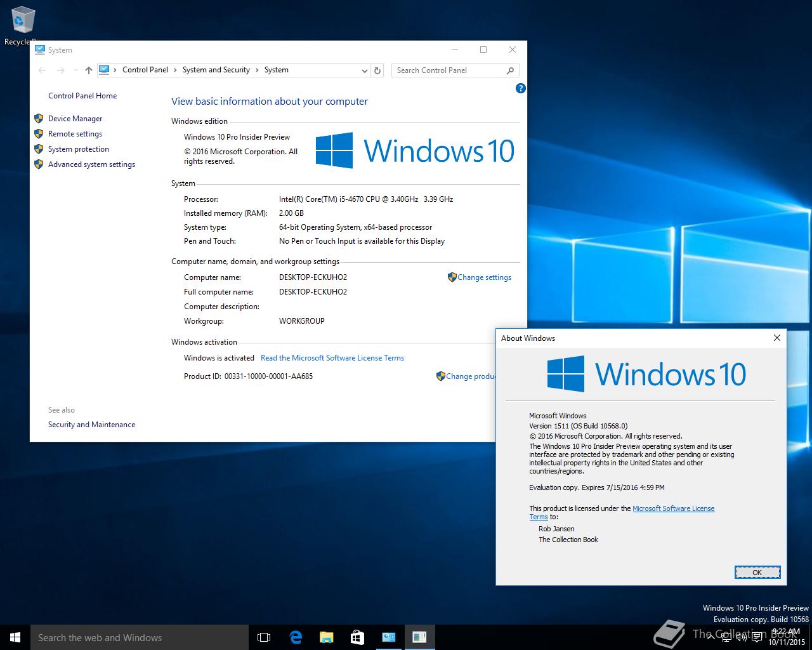
Task: Minimize the System window
Action: pyautogui.click(x=455, y=50)
